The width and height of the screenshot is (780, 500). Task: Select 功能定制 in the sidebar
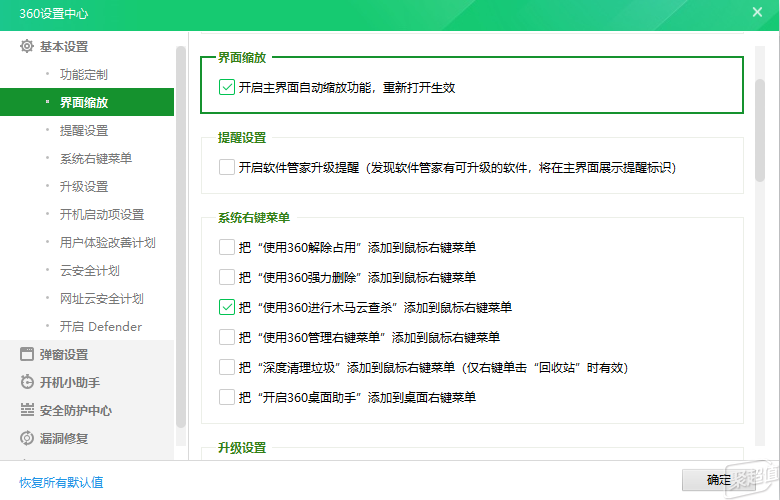click(x=84, y=75)
